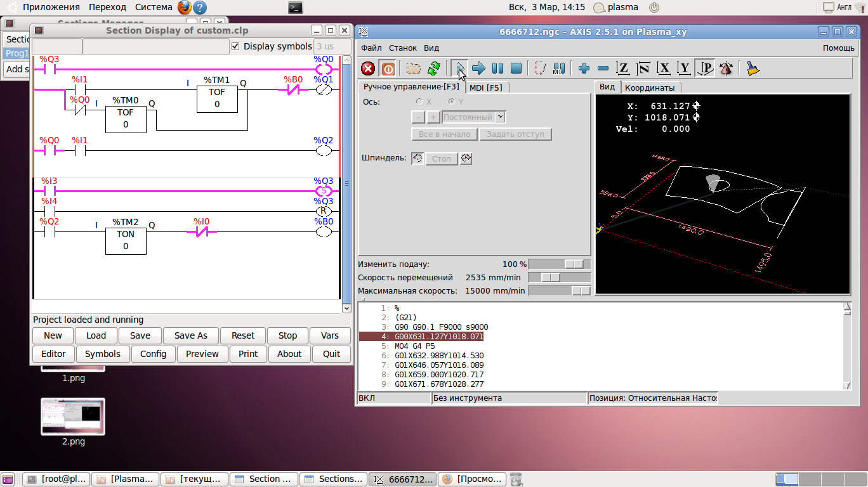Open the Координаты tab

(x=649, y=88)
